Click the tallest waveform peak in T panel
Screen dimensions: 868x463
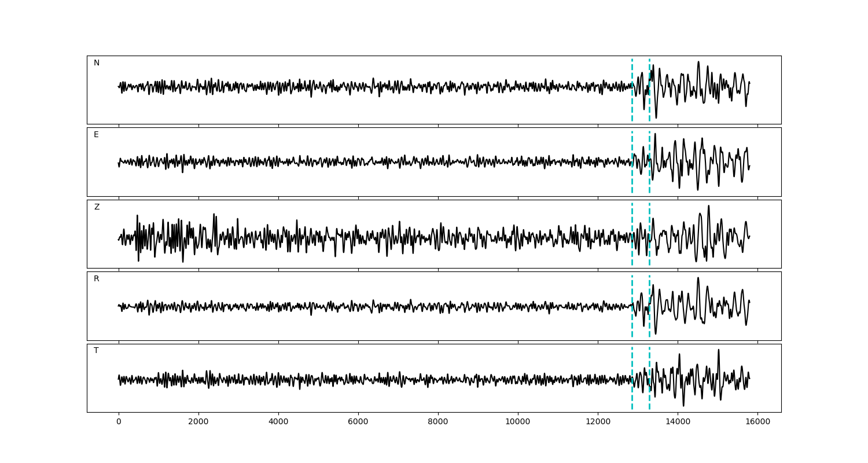tap(719, 350)
